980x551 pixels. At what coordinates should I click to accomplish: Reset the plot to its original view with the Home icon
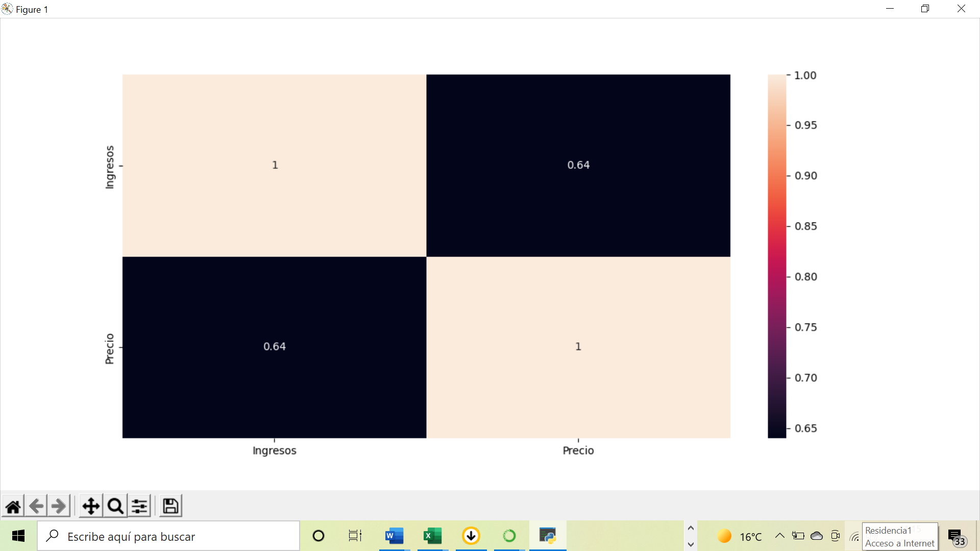point(13,506)
